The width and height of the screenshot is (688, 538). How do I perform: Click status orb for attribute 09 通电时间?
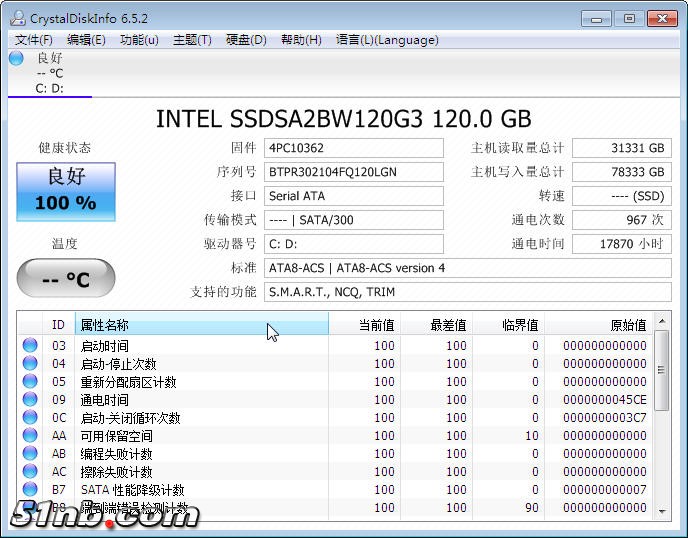click(x=30, y=399)
